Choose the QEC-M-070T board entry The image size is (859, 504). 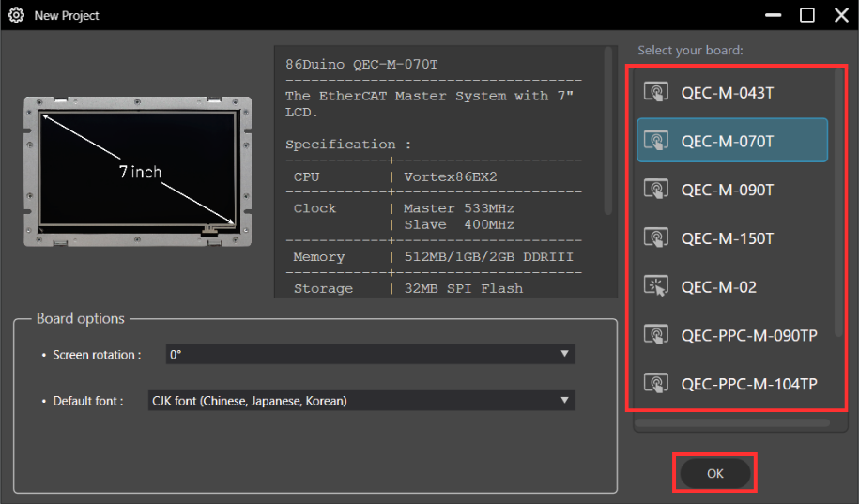(732, 140)
